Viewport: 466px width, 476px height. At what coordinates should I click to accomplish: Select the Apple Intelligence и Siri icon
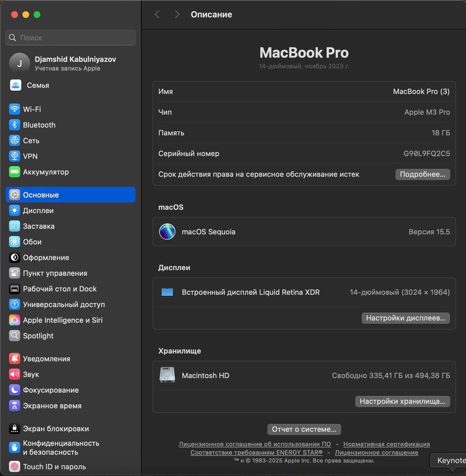click(x=15, y=320)
